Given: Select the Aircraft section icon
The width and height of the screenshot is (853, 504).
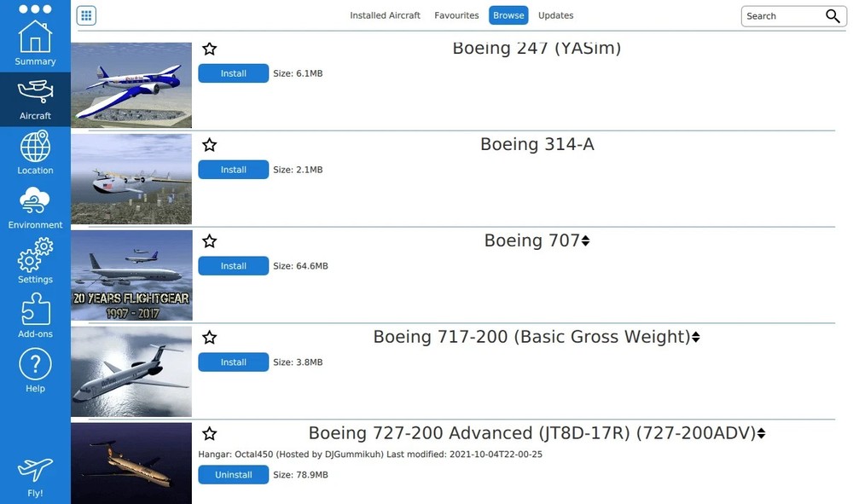Looking at the screenshot, I should (x=35, y=96).
